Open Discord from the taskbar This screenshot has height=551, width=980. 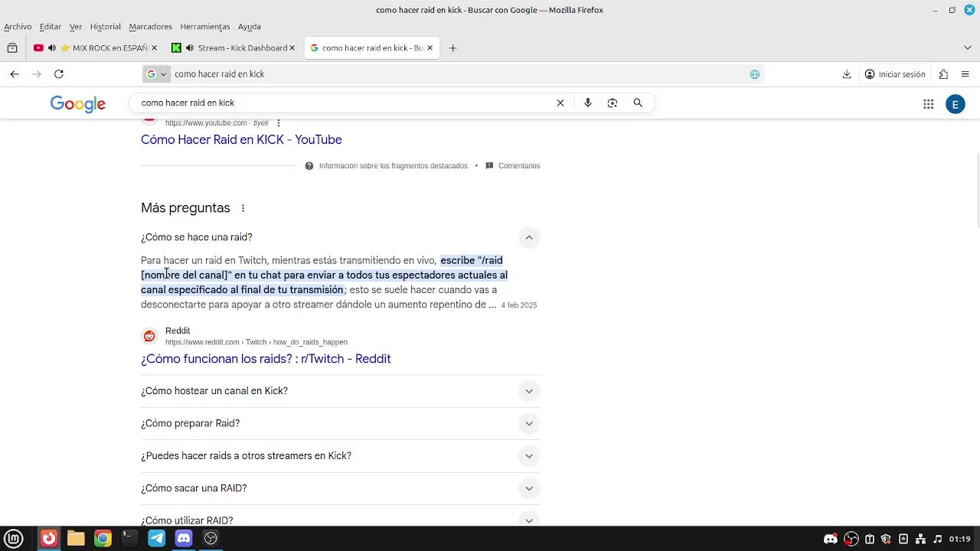pyautogui.click(x=184, y=538)
